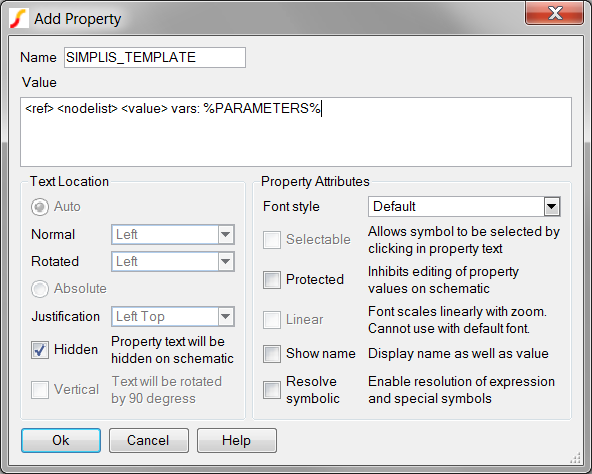Image resolution: width=592 pixels, height=474 pixels.
Task: Close the Add Property dialog
Action: [x=554, y=13]
